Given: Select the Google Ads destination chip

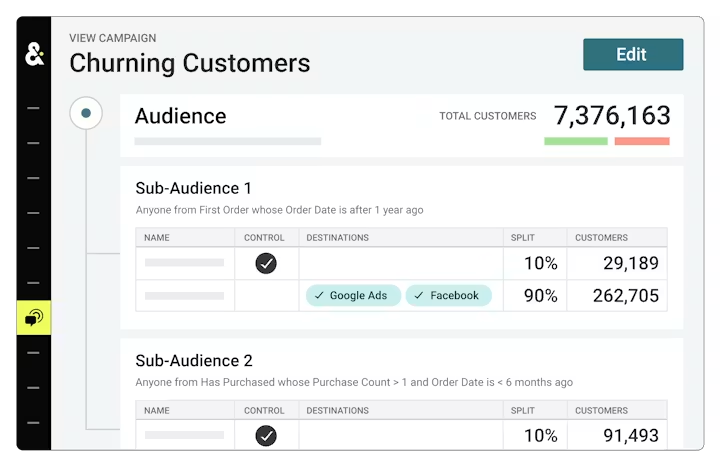Looking at the screenshot, I should pos(353,295).
